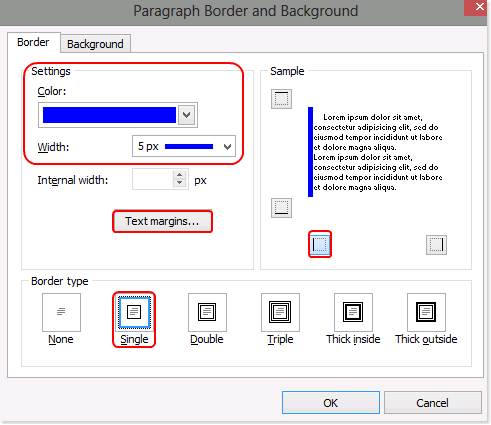Screen dimensions: 491x425
Task: Toggle the top border in Sample
Action: [281, 99]
